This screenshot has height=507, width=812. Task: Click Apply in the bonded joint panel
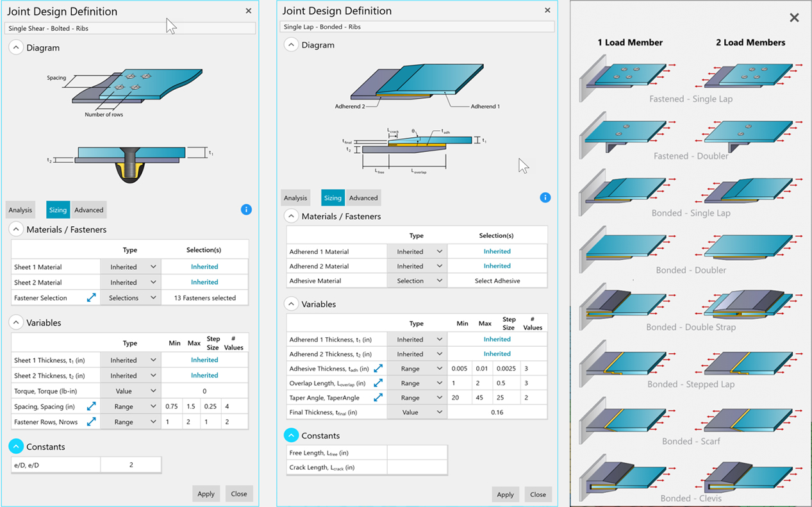coord(505,494)
